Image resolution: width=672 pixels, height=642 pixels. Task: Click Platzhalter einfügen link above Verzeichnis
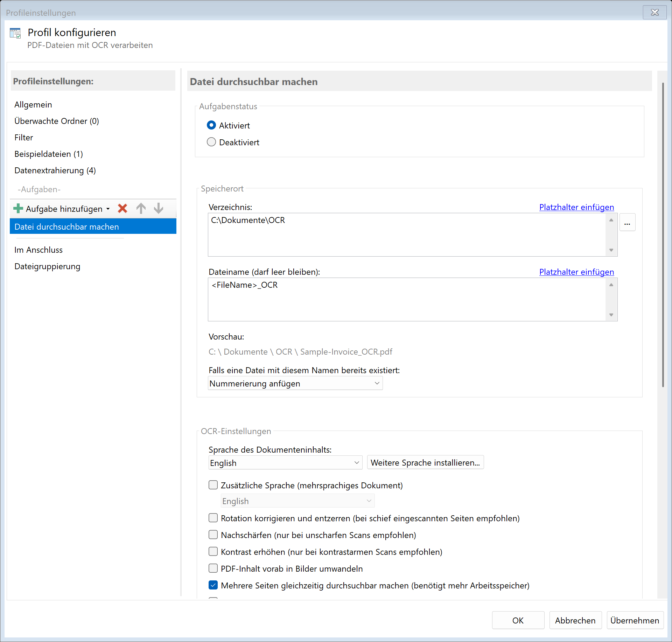[576, 207]
